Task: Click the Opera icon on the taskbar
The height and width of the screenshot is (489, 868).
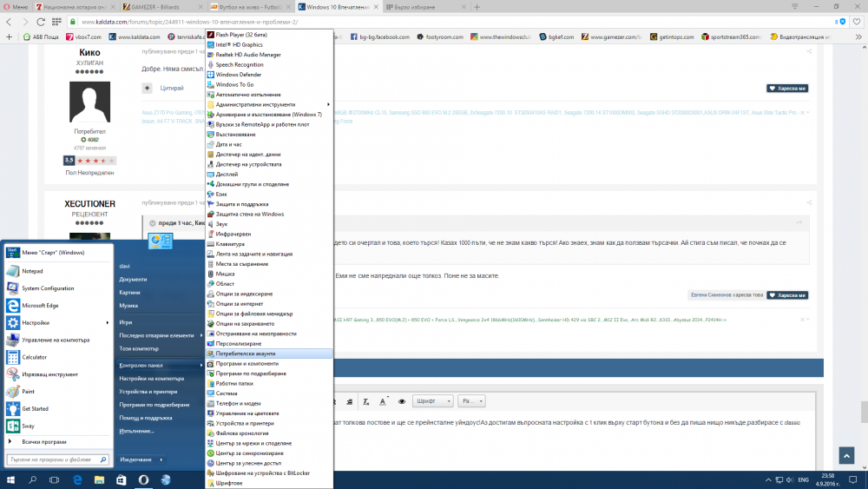Action: [x=143, y=480]
